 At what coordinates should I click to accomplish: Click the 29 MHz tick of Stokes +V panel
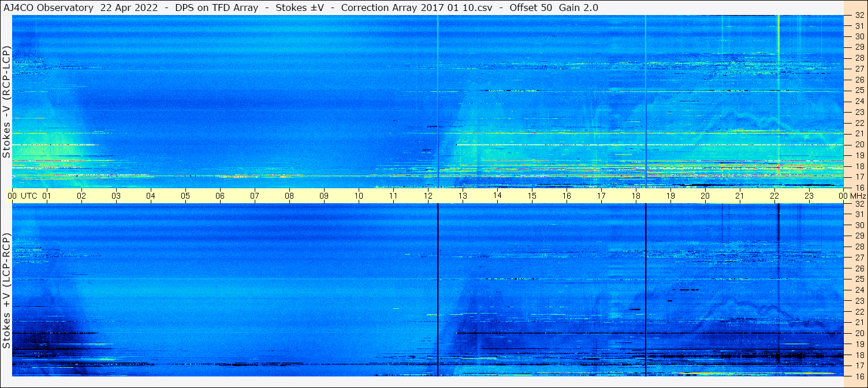859,236
